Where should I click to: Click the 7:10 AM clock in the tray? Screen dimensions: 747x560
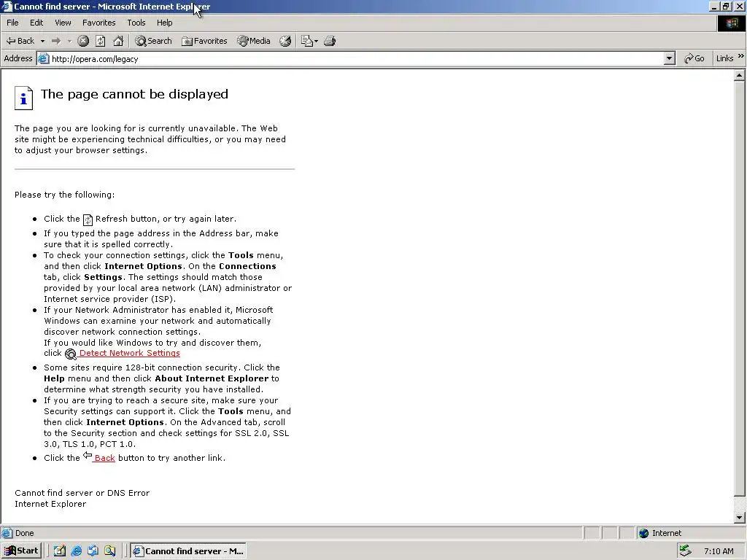(x=719, y=551)
